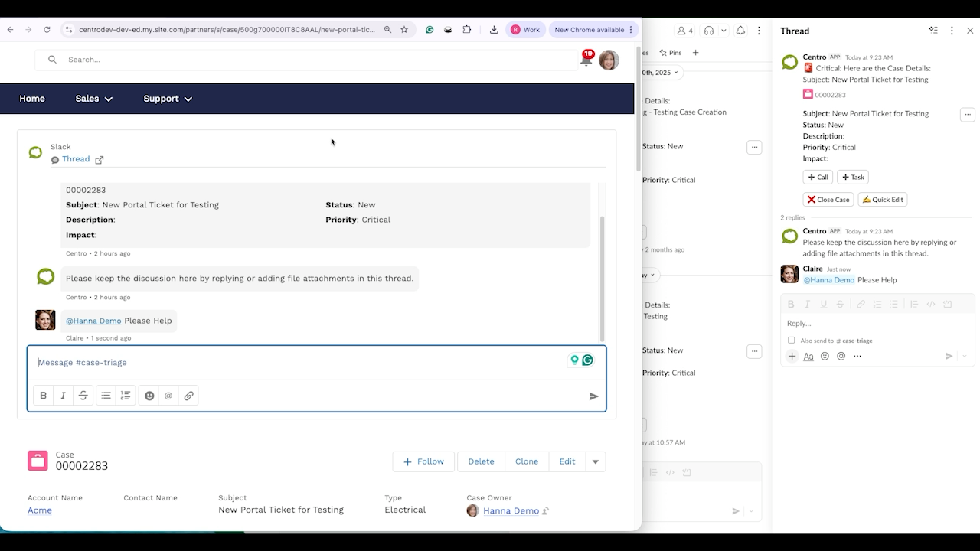Toggle italic in portal message editor
Screen dimensions: 980x551
pos(64,396)
